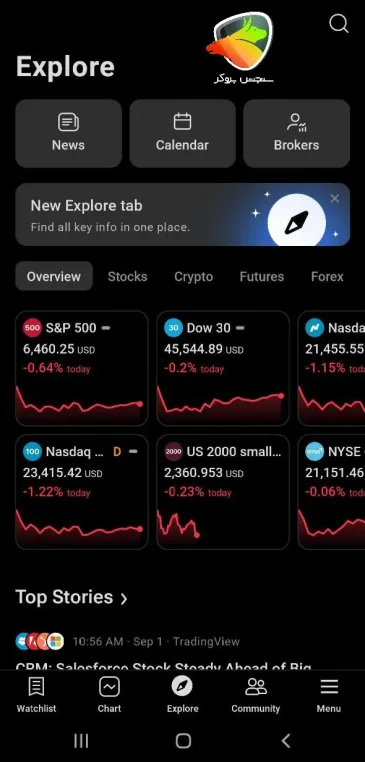Open Community from bottom navigation
This screenshot has width=365, height=762.
[256, 695]
